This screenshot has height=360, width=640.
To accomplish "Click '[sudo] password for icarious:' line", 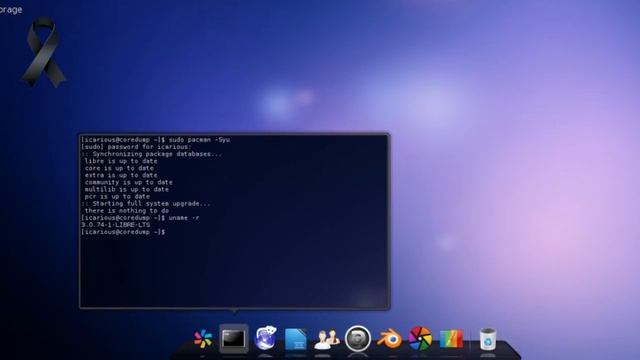I will (x=136, y=147).
